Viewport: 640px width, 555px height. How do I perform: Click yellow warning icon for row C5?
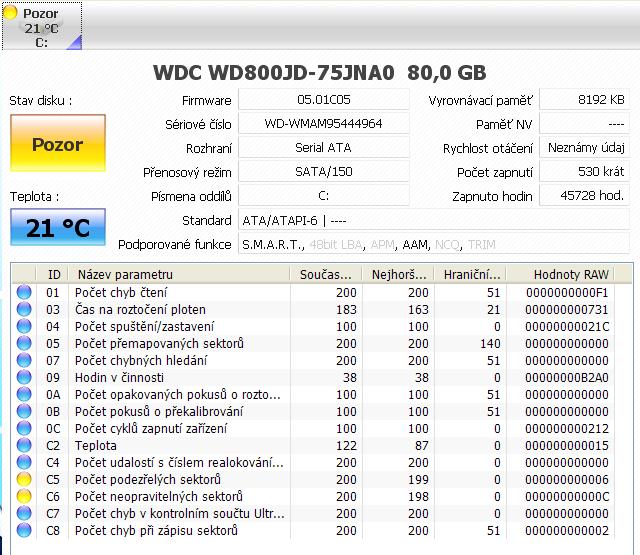pyautogui.click(x=24, y=480)
